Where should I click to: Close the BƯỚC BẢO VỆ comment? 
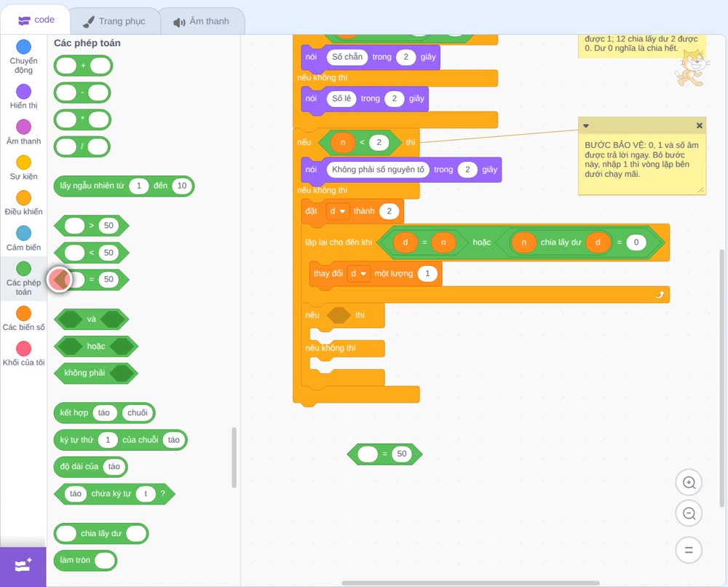699,125
